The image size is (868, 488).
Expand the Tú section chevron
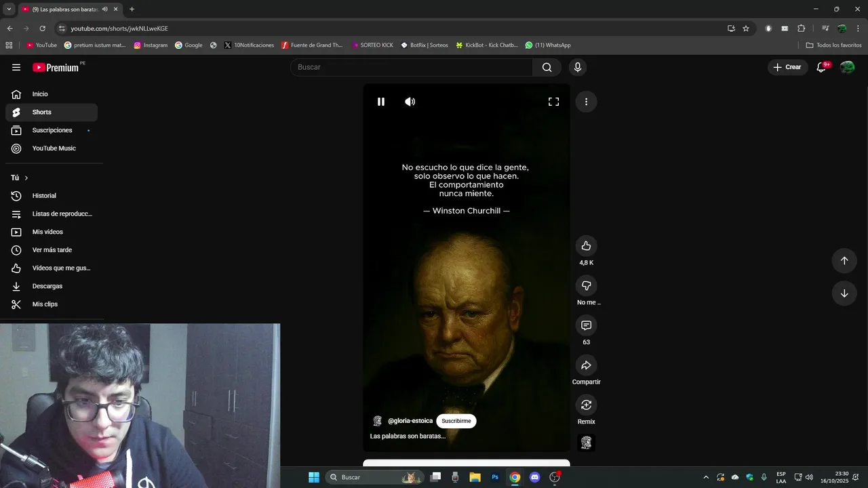[x=26, y=178]
